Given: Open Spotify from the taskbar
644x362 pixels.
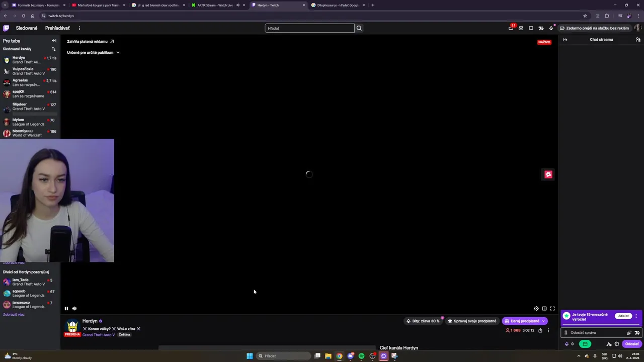Looking at the screenshot, I should (x=361, y=356).
